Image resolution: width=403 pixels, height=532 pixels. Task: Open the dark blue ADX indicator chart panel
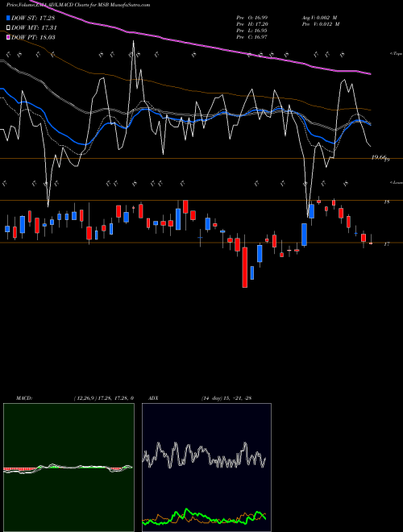coord(206,468)
